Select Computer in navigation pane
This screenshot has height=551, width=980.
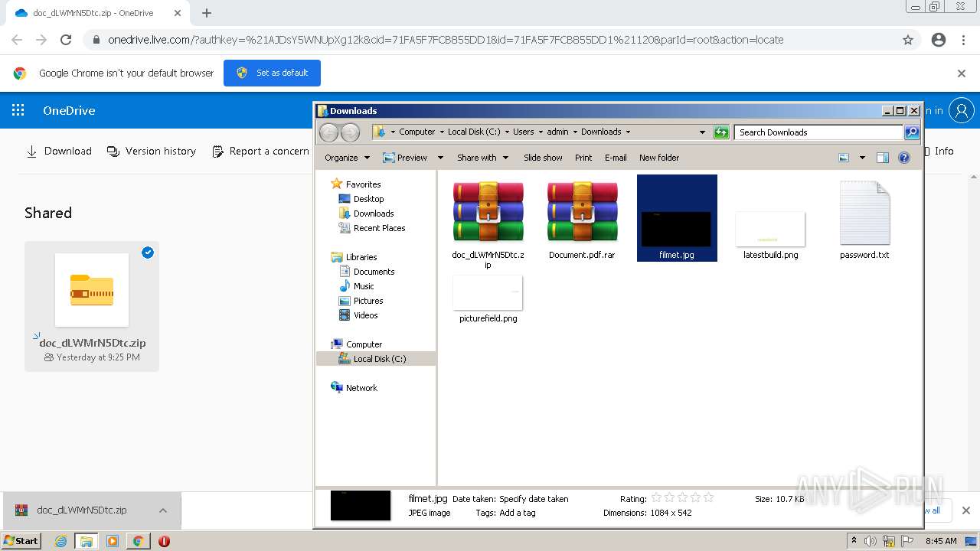point(357,344)
